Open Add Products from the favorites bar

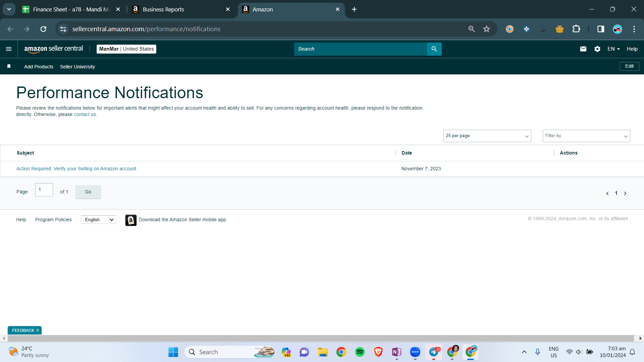pyautogui.click(x=39, y=67)
